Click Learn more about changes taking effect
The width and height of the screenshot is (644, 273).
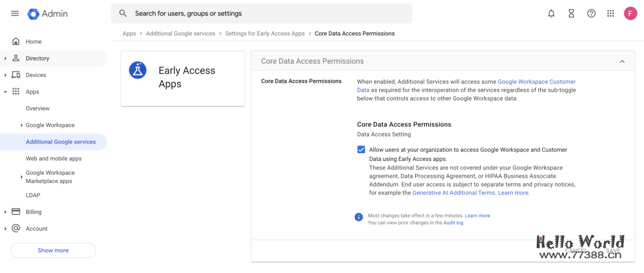click(x=477, y=216)
